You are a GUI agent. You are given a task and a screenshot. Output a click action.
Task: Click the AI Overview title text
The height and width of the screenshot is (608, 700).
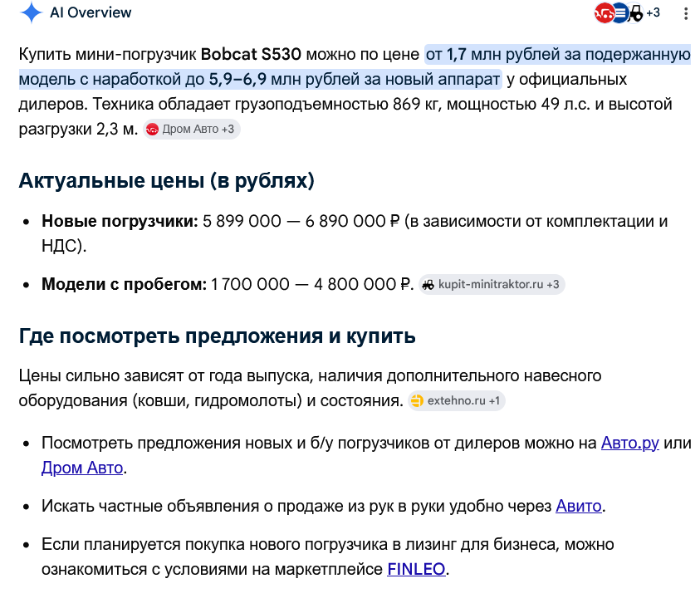coord(91,12)
